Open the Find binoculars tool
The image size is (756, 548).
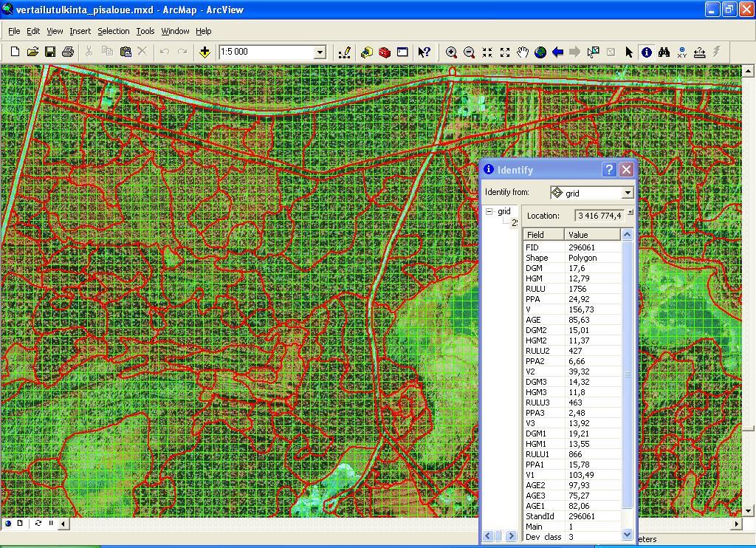coord(664,52)
